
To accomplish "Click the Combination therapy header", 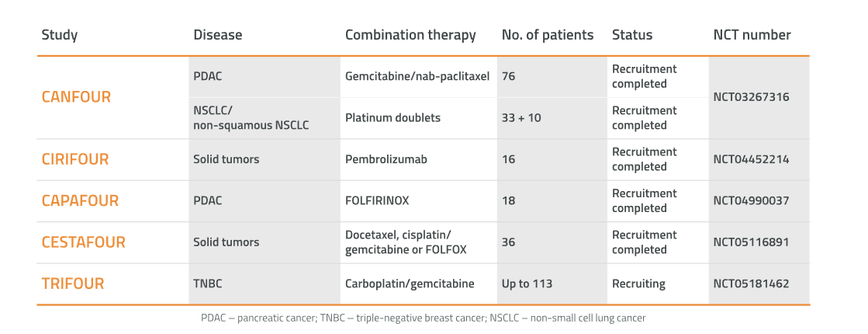I will pyautogui.click(x=410, y=35).
